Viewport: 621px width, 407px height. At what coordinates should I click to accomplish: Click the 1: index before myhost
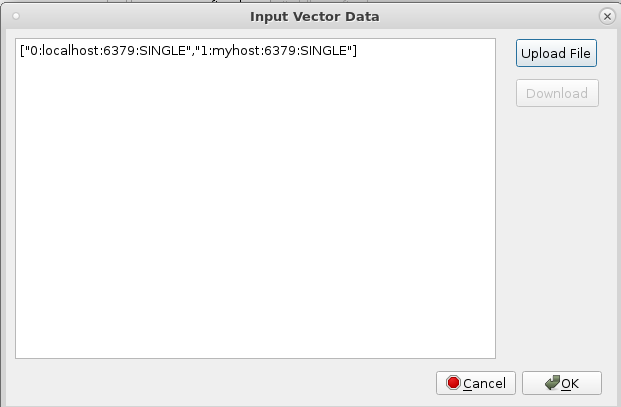205,51
